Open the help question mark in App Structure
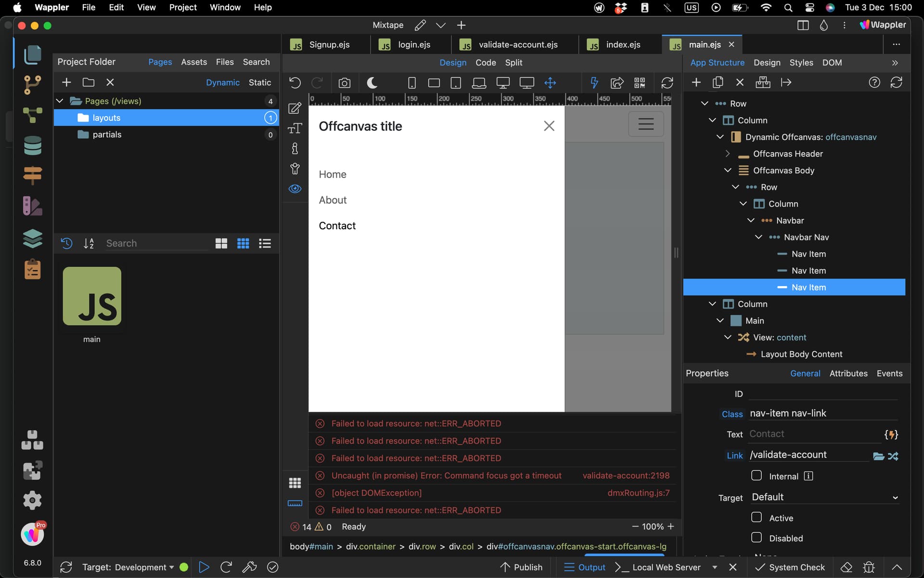 (x=874, y=82)
